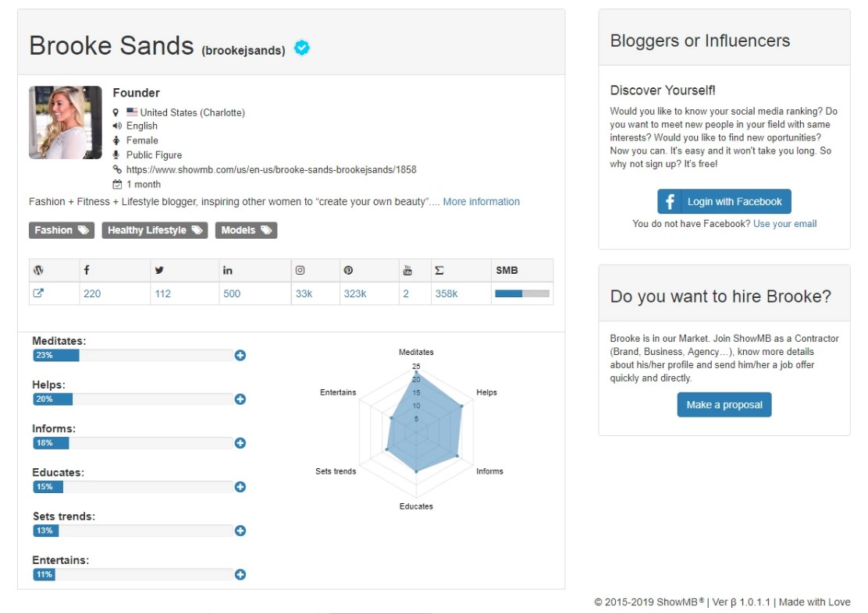Viewport: 868px width, 614px height.
Task: Click the Twitter bird icon header
Action: pos(159,270)
